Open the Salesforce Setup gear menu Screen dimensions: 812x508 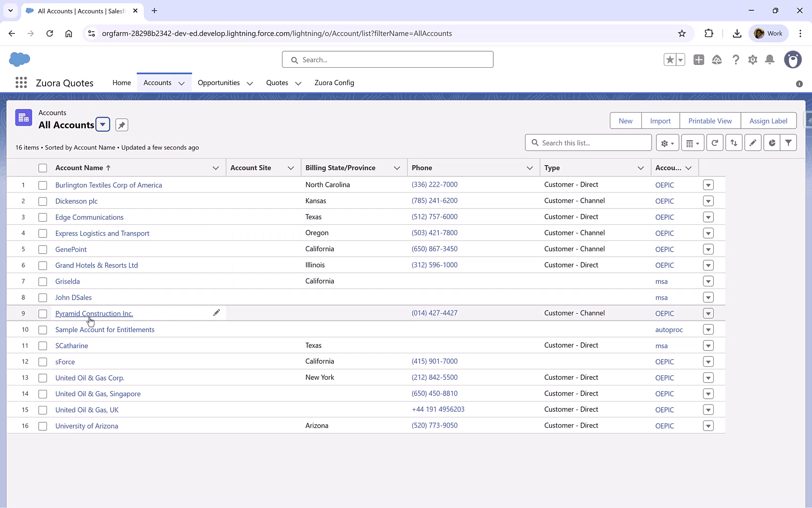click(752, 60)
